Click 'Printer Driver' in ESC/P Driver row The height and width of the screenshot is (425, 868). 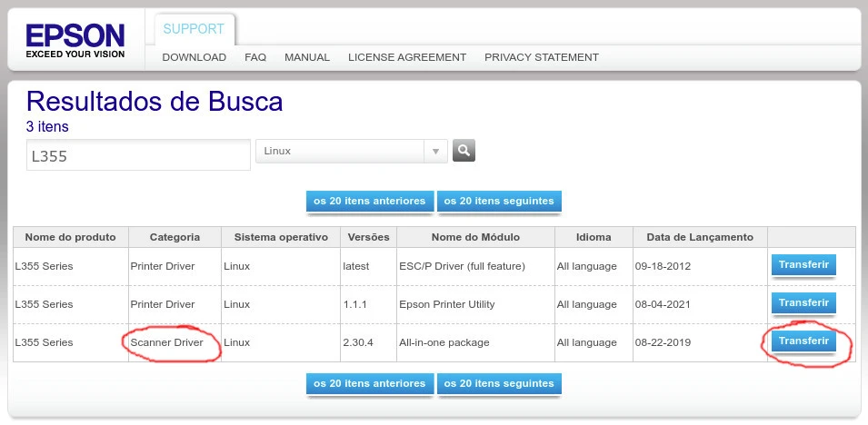click(x=163, y=266)
